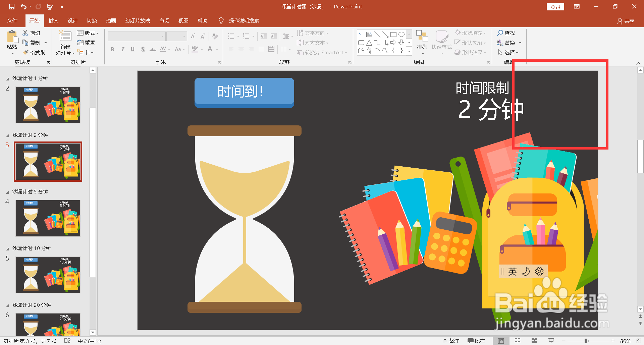Image resolution: width=644 pixels, height=345 pixels.
Task: Start slideshow from beginning icon in quick access
Action: (x=50, y=7)
